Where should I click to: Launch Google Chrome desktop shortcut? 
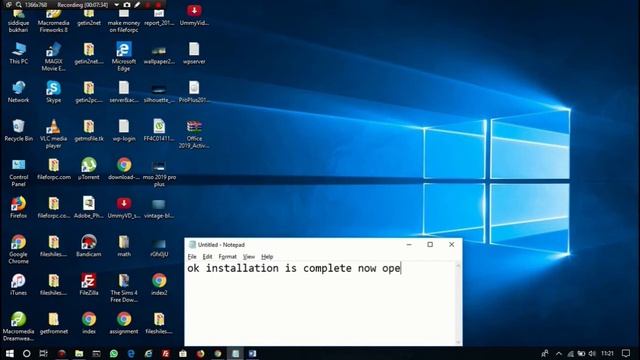[x=19, y=249]
